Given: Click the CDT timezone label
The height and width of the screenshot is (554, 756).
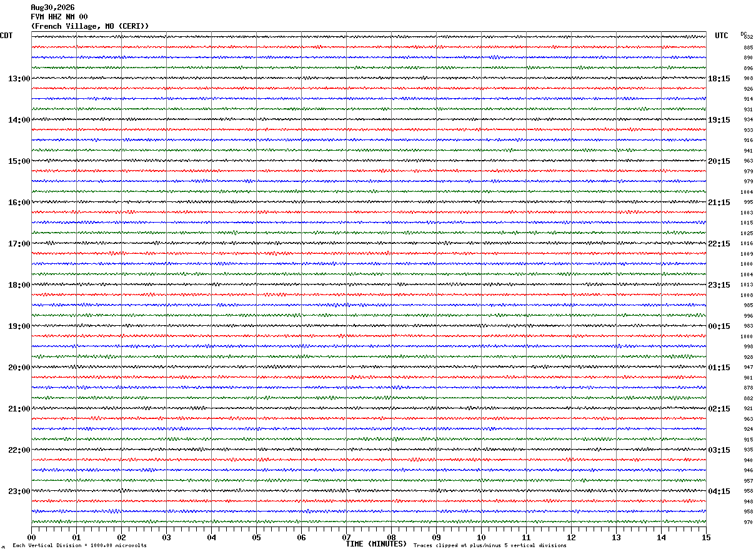Looking at the screenshot, I should (x=6, y=36).
